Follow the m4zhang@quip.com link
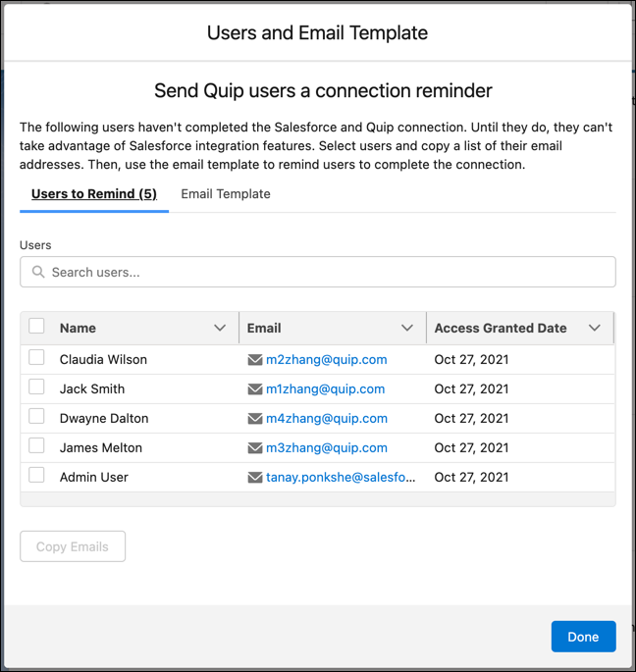 pos(327,418)
